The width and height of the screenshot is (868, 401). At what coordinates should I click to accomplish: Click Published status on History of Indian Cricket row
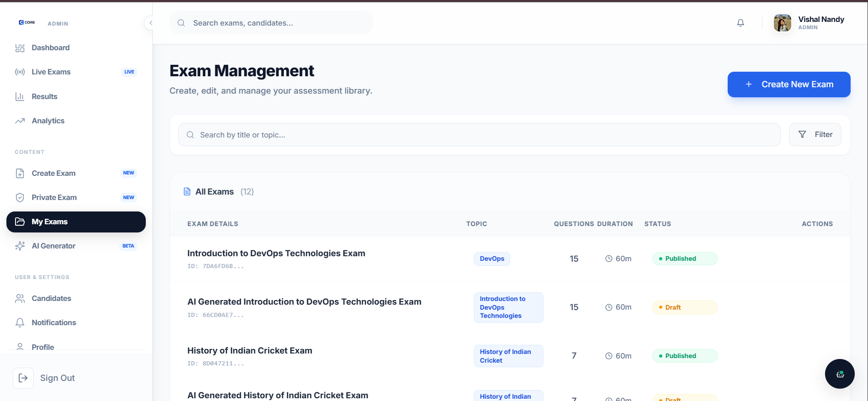(x=685, y=356)
